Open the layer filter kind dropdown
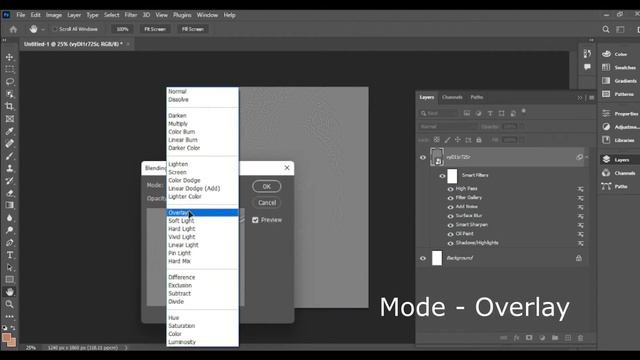This screenshot has height=360, width=640. (x=439, y=113)
